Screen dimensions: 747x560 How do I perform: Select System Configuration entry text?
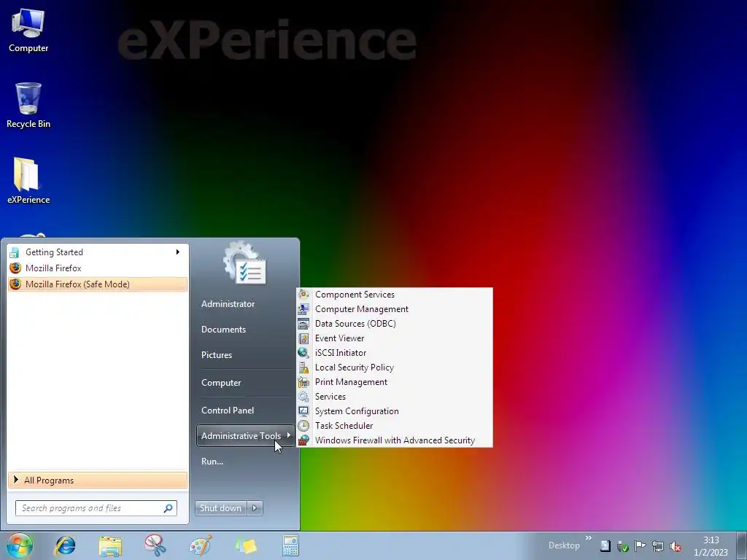[x=357, y=411]
